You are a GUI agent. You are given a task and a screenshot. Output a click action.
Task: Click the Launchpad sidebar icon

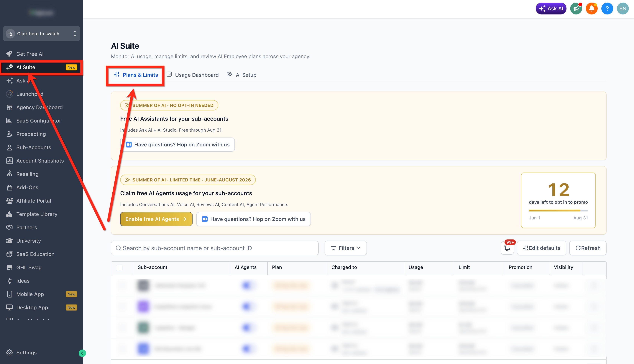coord(9,94)
